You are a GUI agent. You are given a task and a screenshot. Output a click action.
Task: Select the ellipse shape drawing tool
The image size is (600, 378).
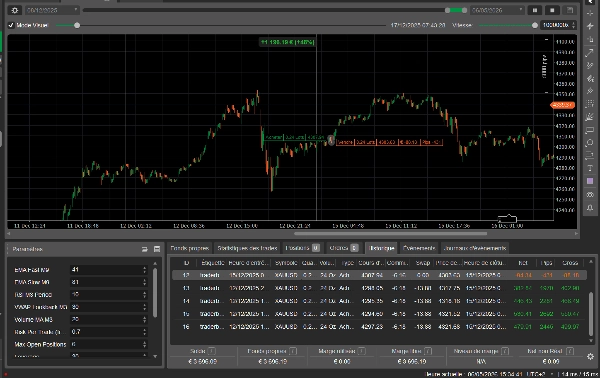[x=590, y=143]
